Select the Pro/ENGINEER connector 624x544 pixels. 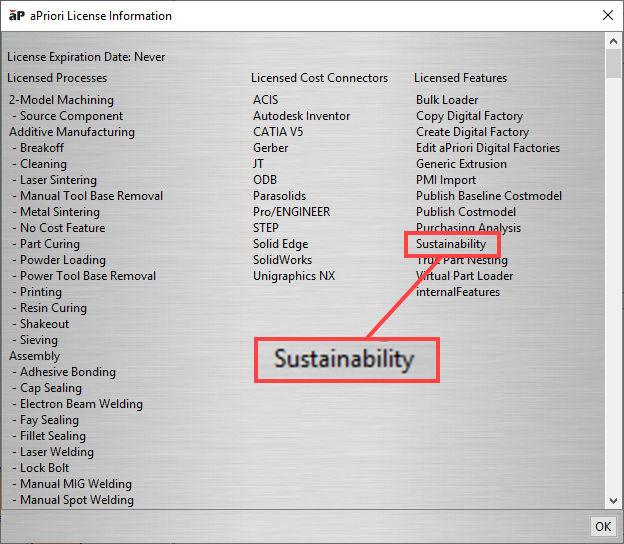tap(292, 212)
